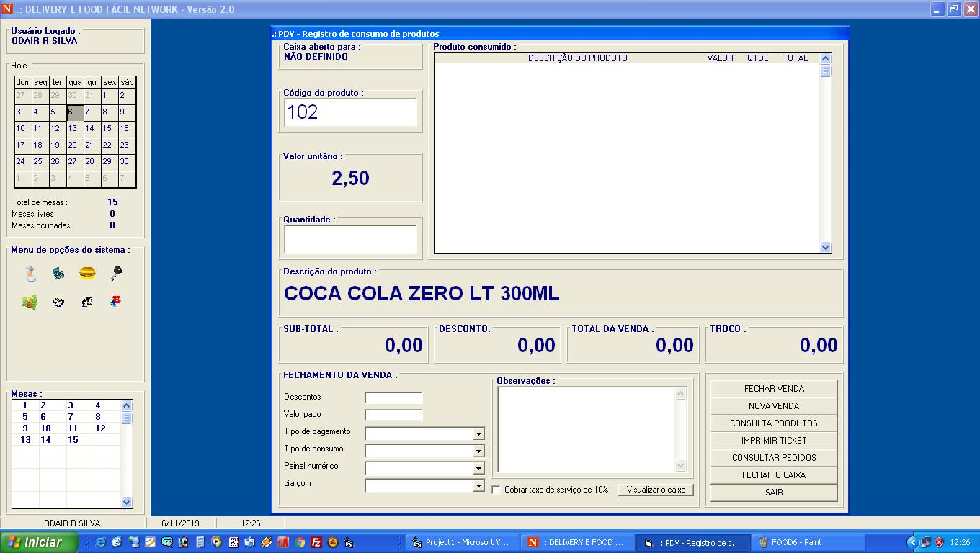Viewport: 980px width, 553px height.
Task: Click the key icon in system options
Action: pos(116,273)
